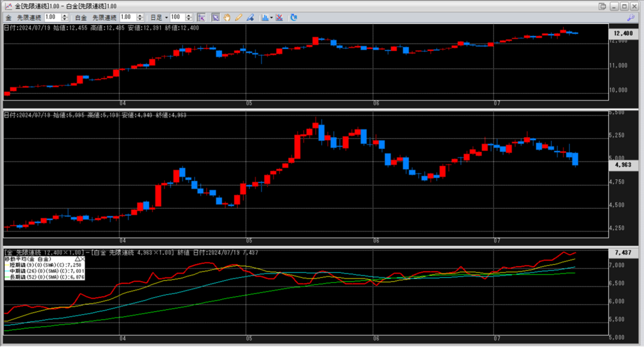Click the 白金 commodity button
644x347 pixels.
point(81,18)
